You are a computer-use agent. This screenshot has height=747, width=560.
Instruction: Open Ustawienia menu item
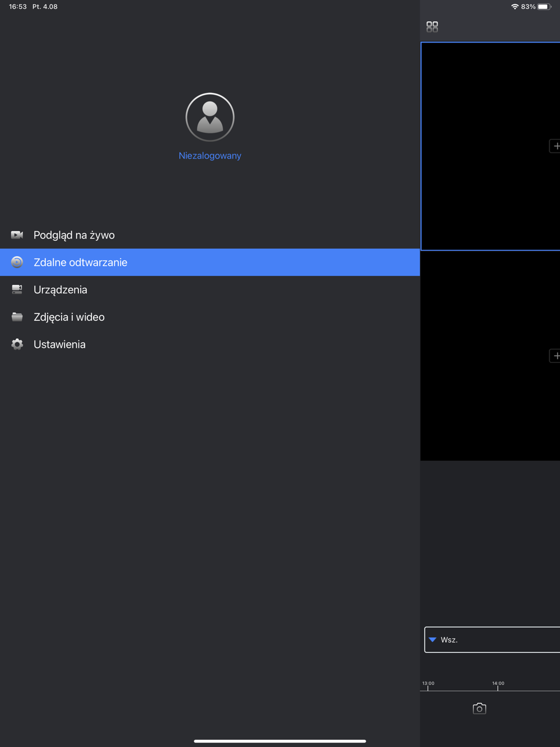click(210, 344)
